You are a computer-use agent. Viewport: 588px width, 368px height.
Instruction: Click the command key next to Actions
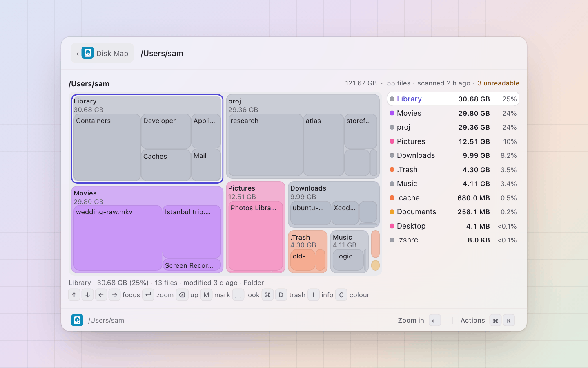tap(495, 321)
